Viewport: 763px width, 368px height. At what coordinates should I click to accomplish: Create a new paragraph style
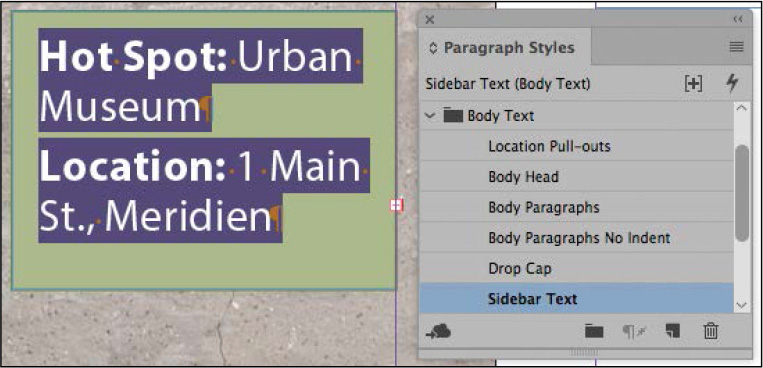point(672,331)
